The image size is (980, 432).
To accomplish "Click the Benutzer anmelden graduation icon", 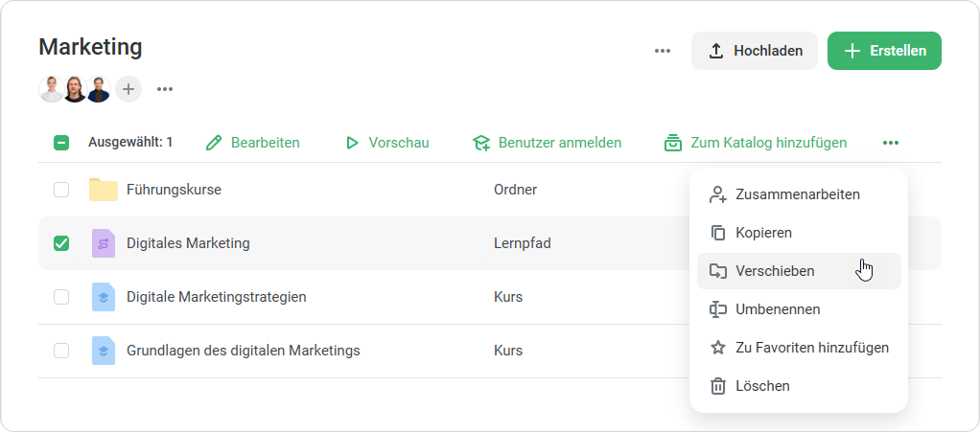I will pyautogui.click(x=481, y=143).
